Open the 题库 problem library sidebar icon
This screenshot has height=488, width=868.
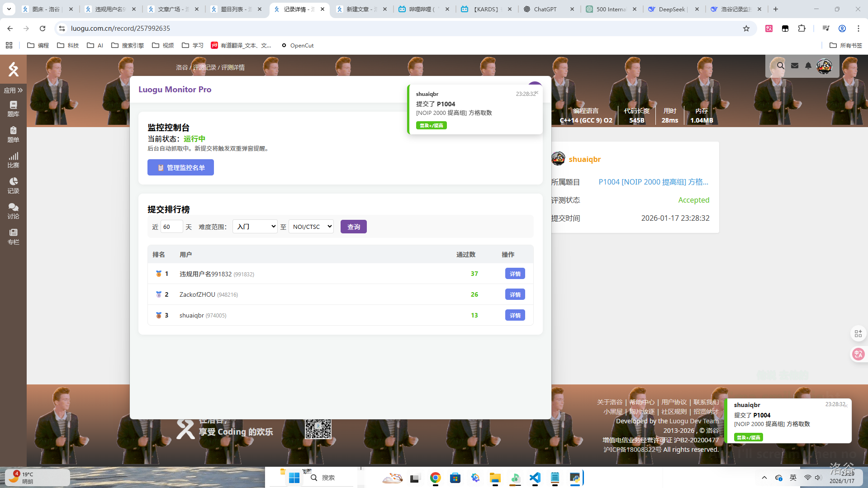[13, 109]
